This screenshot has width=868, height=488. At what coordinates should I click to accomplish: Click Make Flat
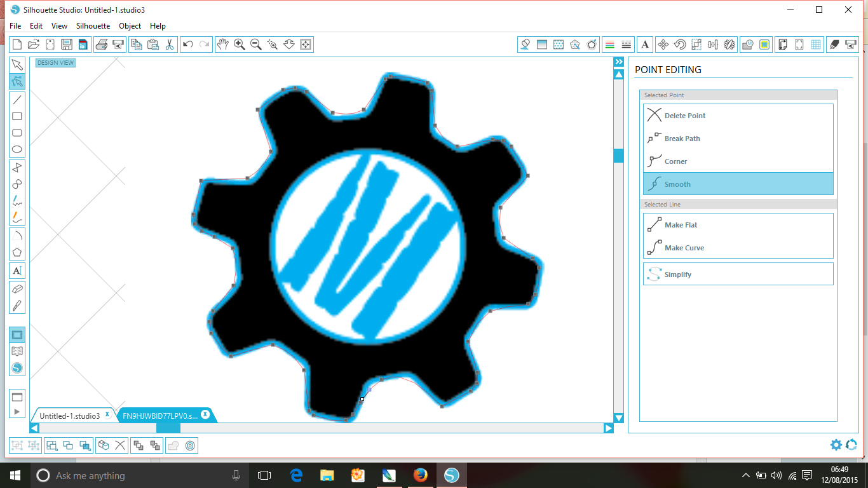738,225
